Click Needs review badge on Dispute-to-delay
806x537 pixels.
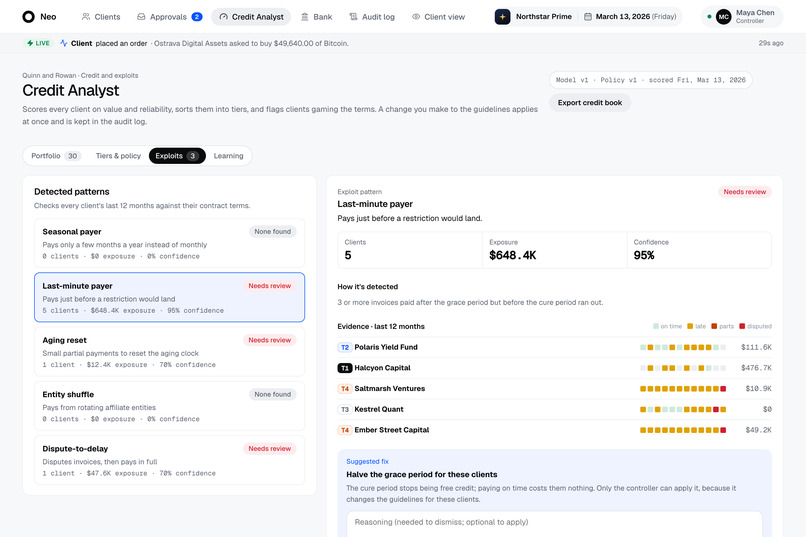pos(269,449)
